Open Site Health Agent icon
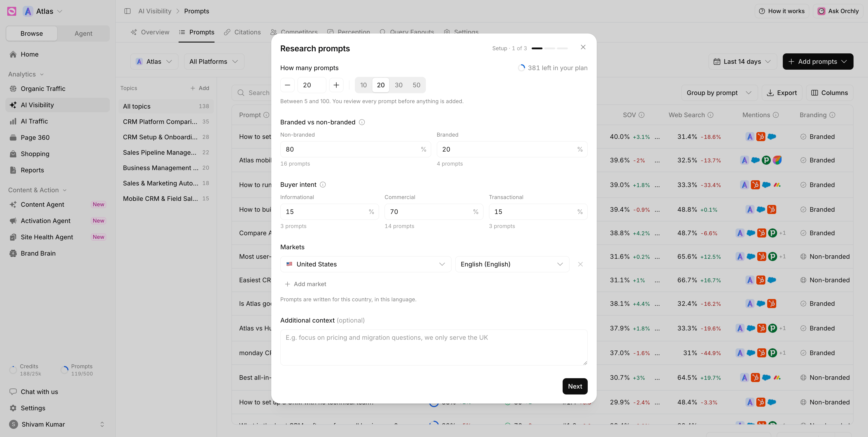This screenshot has width=868, height=437. (13, 237)
